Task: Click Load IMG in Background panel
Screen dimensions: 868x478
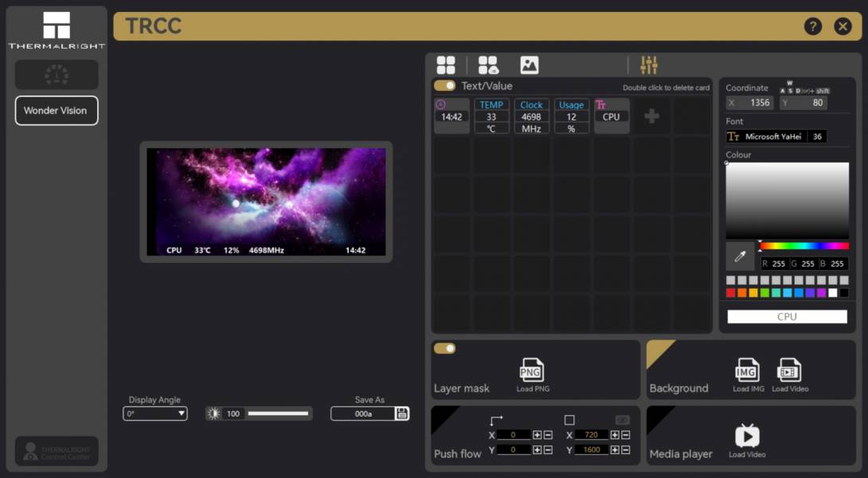Action: [747, 370]
